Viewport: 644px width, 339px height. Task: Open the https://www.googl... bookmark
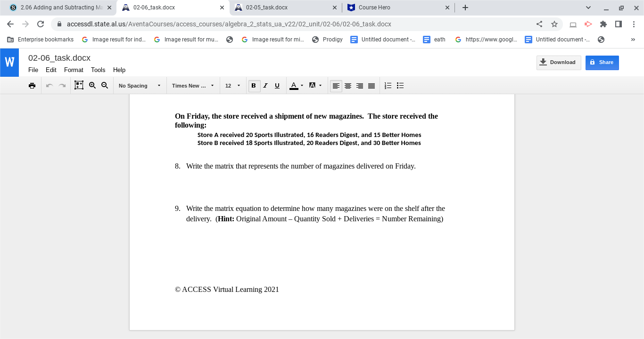[x=486, y=40]
